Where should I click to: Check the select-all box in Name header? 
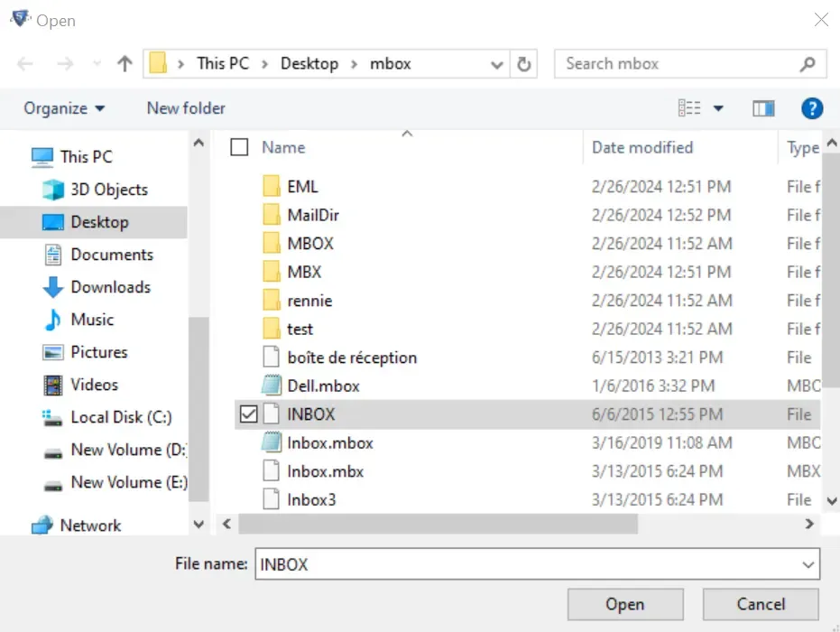(239, 147)
